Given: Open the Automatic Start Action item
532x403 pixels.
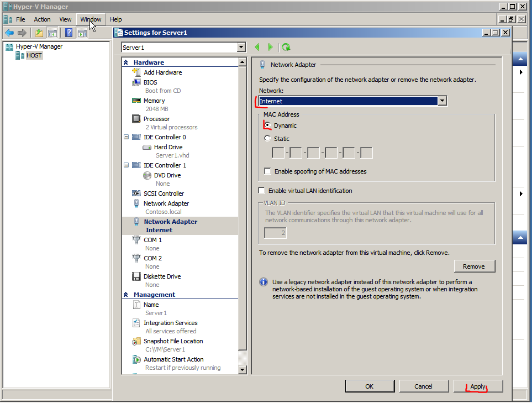Looking at the screenshot, I should pos(173,359).
